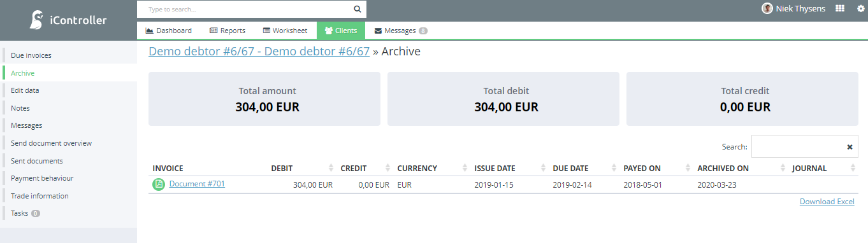This screenshot has height=243, width=868.
Task: Clear the table search with the x icon
Action: tap(850, 146)
